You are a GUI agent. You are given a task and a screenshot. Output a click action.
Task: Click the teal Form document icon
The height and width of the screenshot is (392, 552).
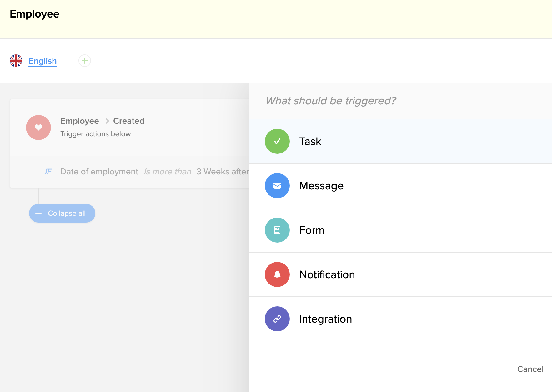click(277, 230)
